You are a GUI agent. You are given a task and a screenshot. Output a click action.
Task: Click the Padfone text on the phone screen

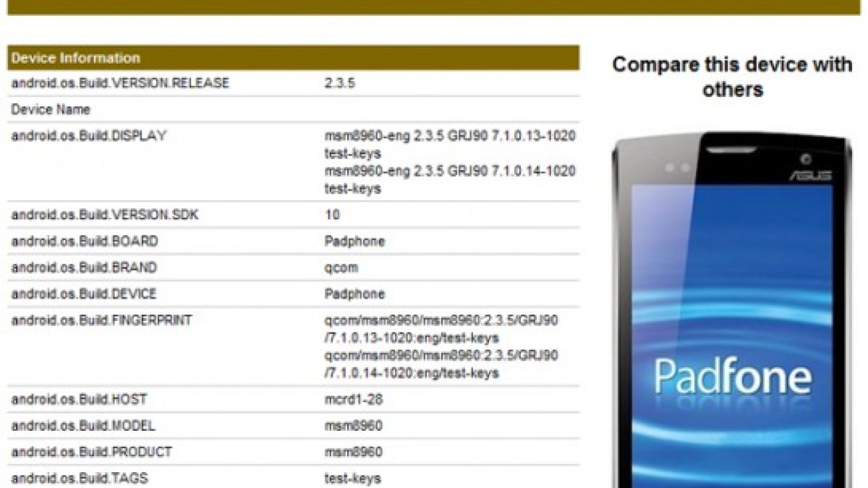[732, 377]
